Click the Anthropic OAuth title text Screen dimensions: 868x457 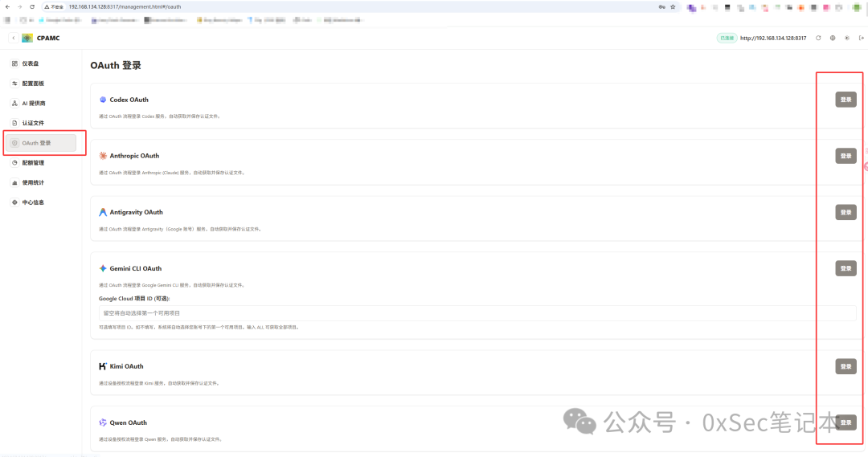pos(134,156)
